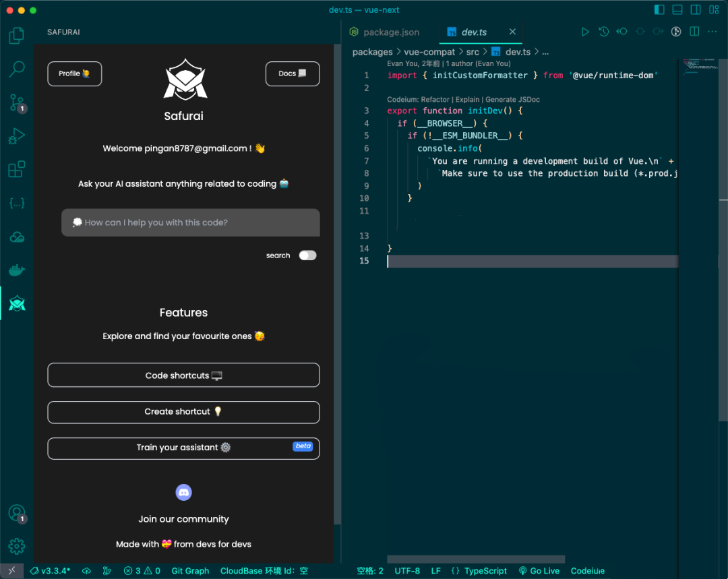This screenshot has width=728, height=579.
Task: Click the Join our community link
Action: click(183, 518)
